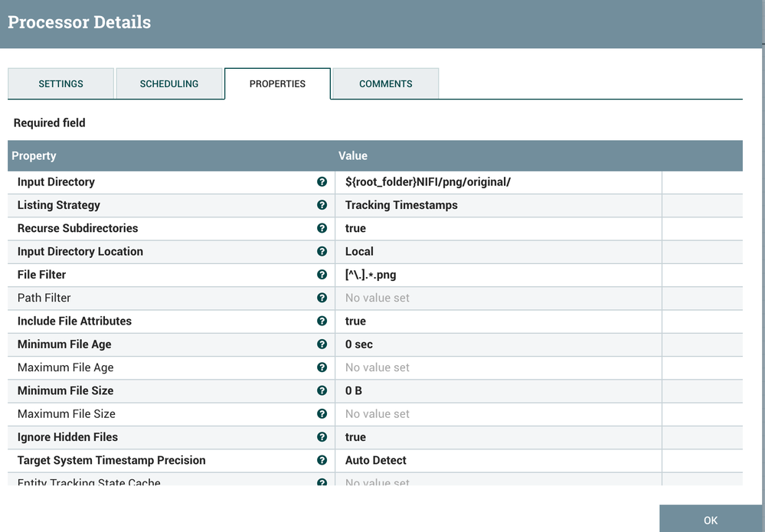Click Ignore Hidden Files true value
The image size is (765, 532).
click(x=355, y=437)
